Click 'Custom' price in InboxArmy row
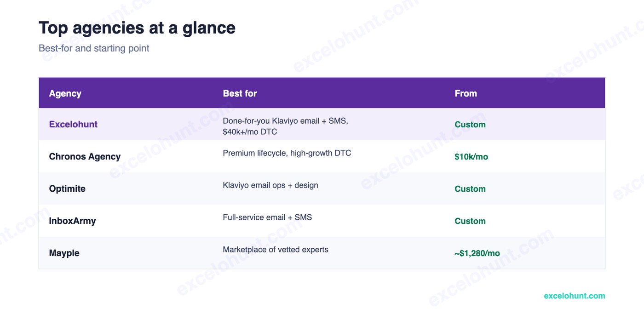 [x=470, y=221]
